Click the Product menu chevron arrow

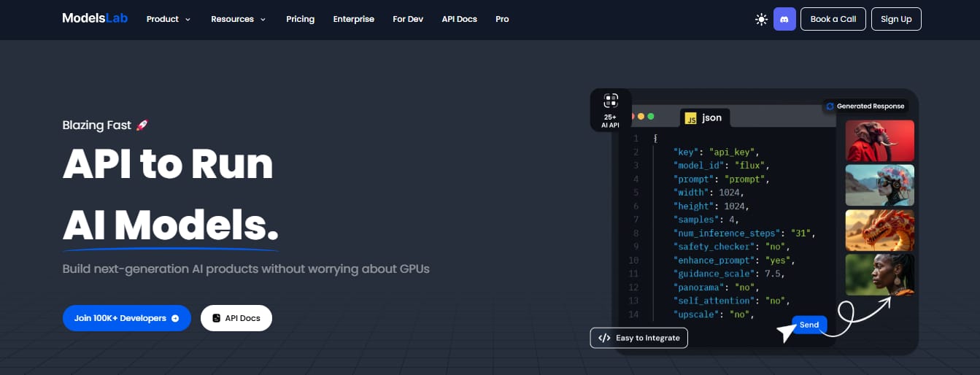tap(188, 20)
